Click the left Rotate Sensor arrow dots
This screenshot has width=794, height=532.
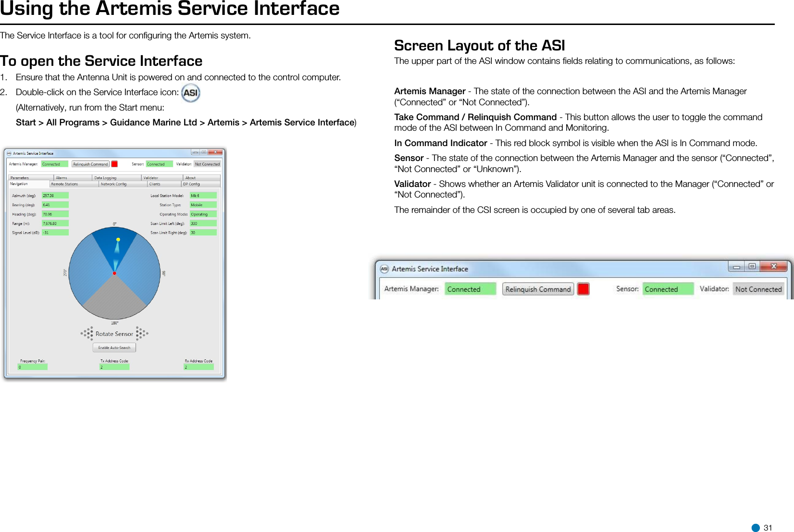coord(87,334)
